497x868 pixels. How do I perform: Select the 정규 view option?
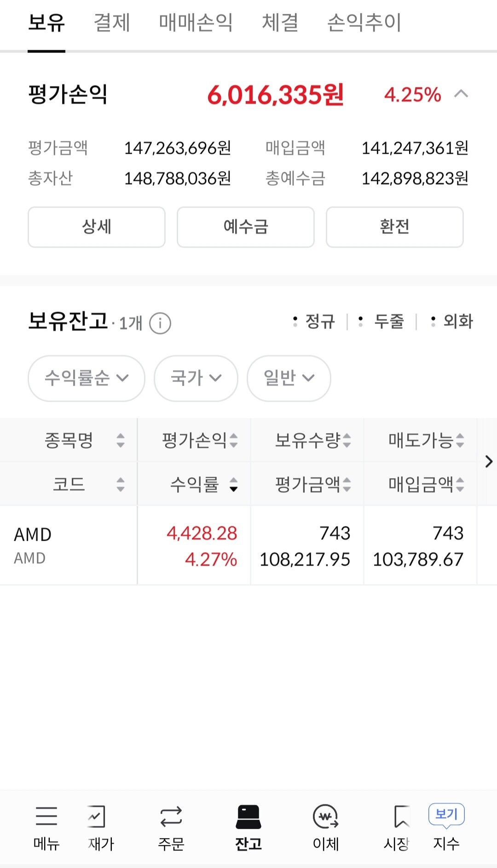point(315,321)
